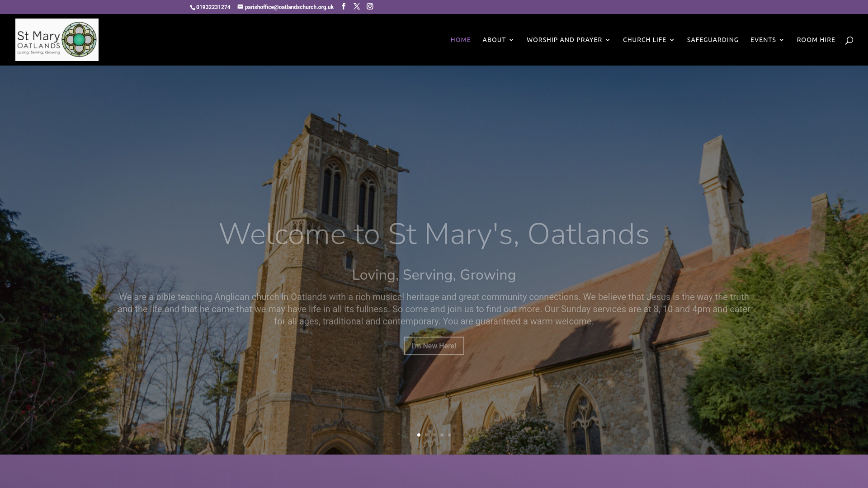Select the second slide indicator dot
This screenshot has width=868, height=488.
[x=426, y=435]
